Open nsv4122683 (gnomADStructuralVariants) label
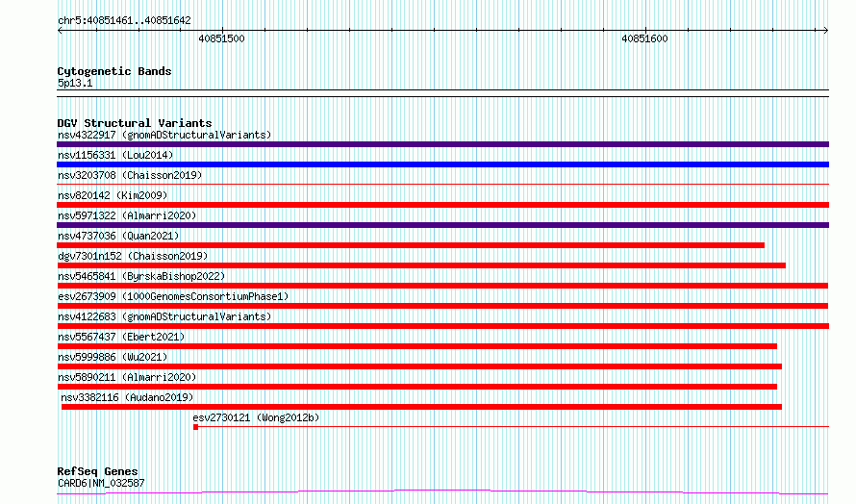Image resolution: width=856 pixels, height=504 pixels. [x=164, y=316]
